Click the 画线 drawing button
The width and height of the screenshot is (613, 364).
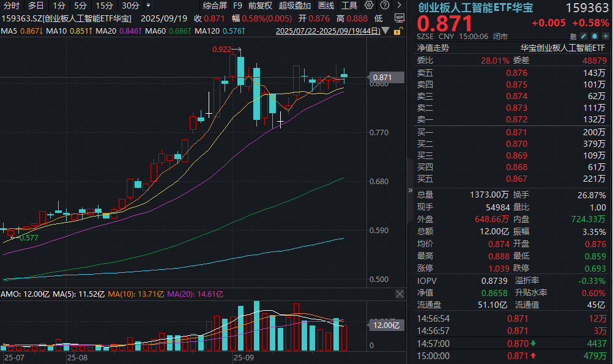pos(326,5)
